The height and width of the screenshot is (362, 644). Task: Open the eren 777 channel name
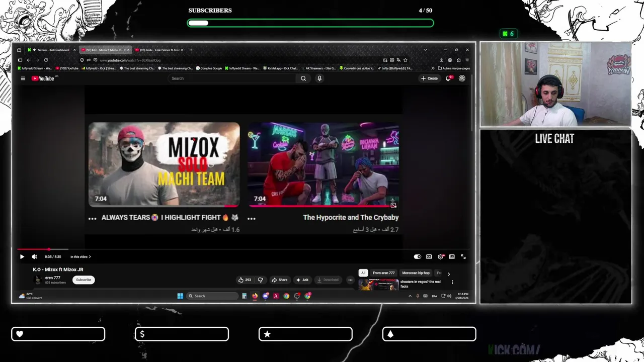coord(53,278)
